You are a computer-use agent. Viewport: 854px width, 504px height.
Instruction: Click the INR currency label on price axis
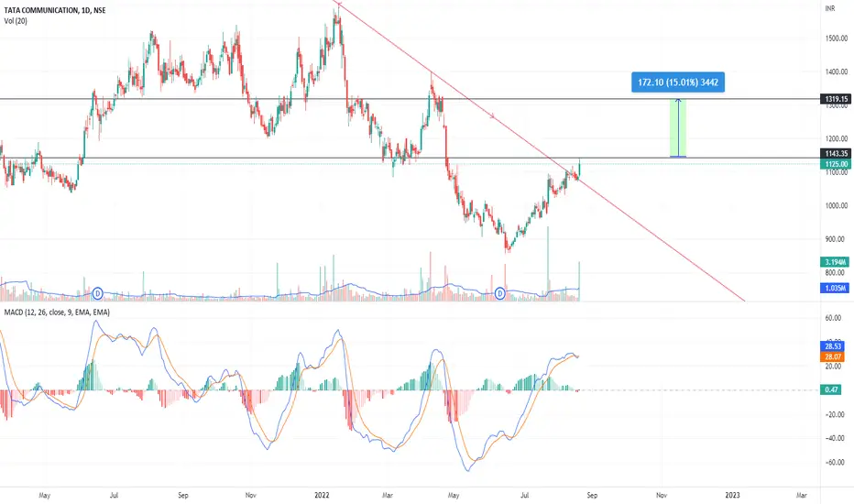click(x=830, y=8)
